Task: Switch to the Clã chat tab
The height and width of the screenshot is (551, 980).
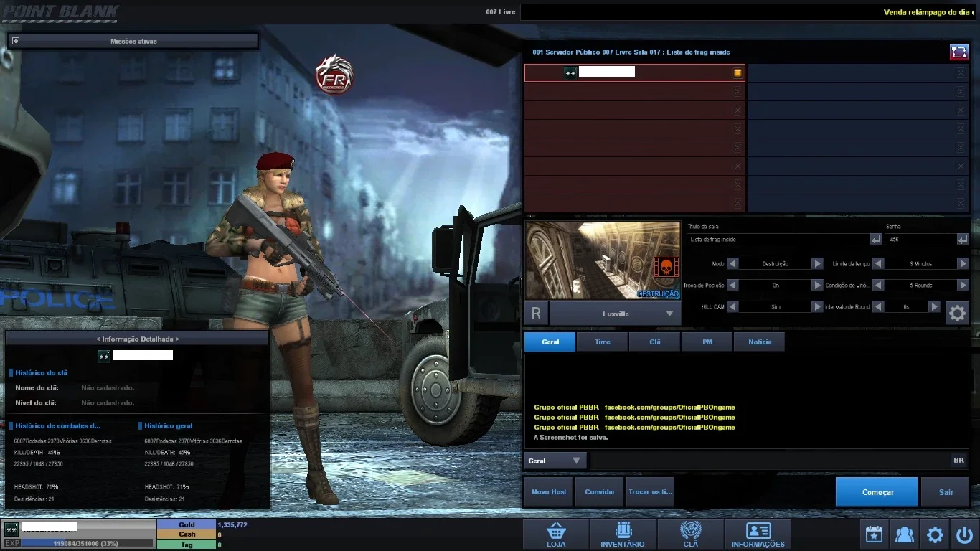Action: click(x=655, y=342)
